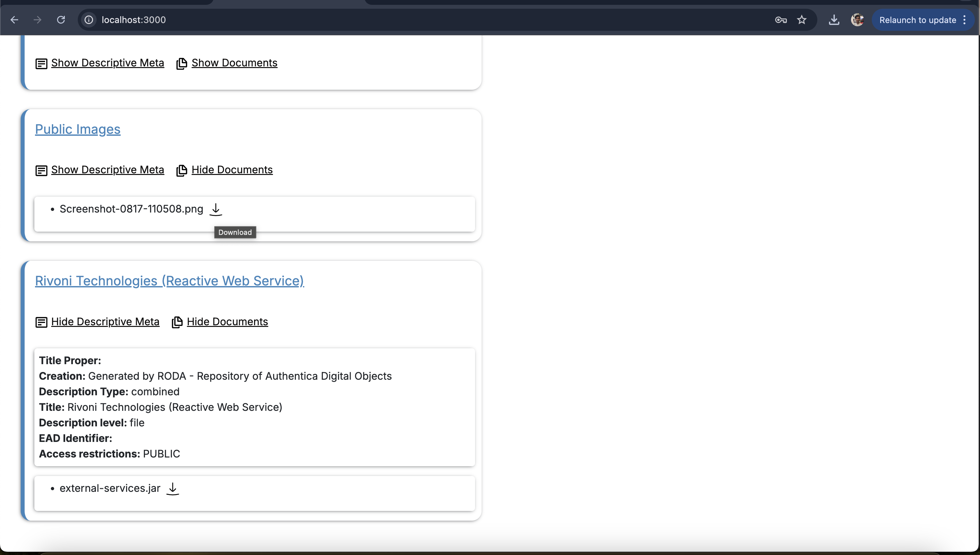Click the Creation Generated by RODA line

click(x=216, y=376)
